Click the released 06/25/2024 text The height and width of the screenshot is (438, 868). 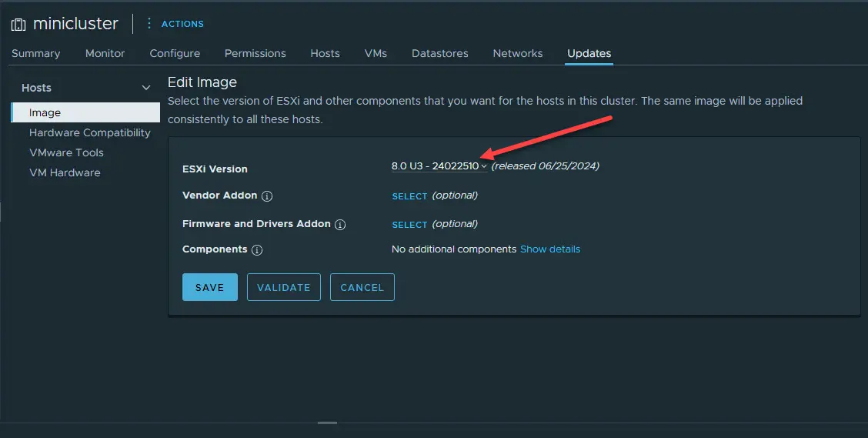(546, 166)
